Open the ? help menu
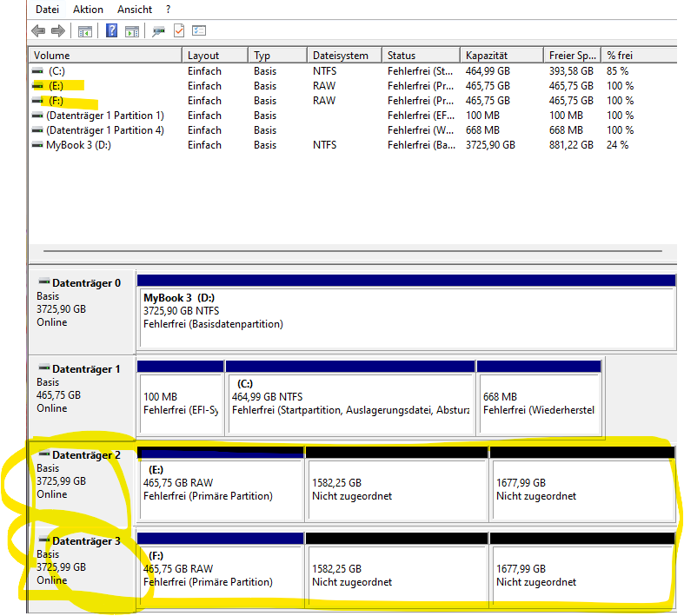The height and width of the screenshot is (616, 684). coord(169,10)
